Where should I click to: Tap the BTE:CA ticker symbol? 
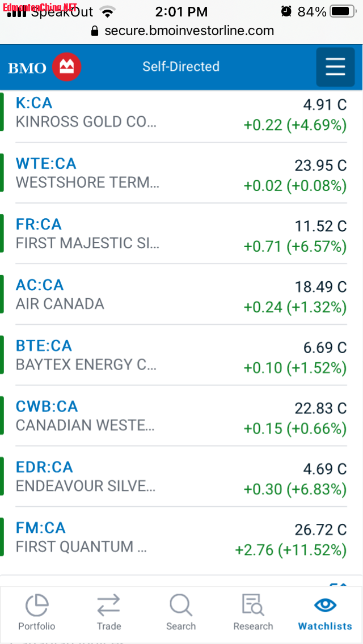44,346
